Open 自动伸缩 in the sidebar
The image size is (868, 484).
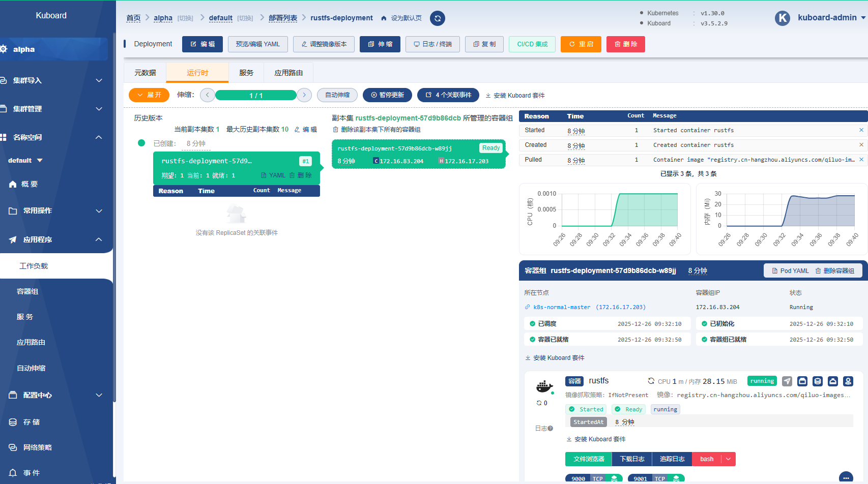31,368
